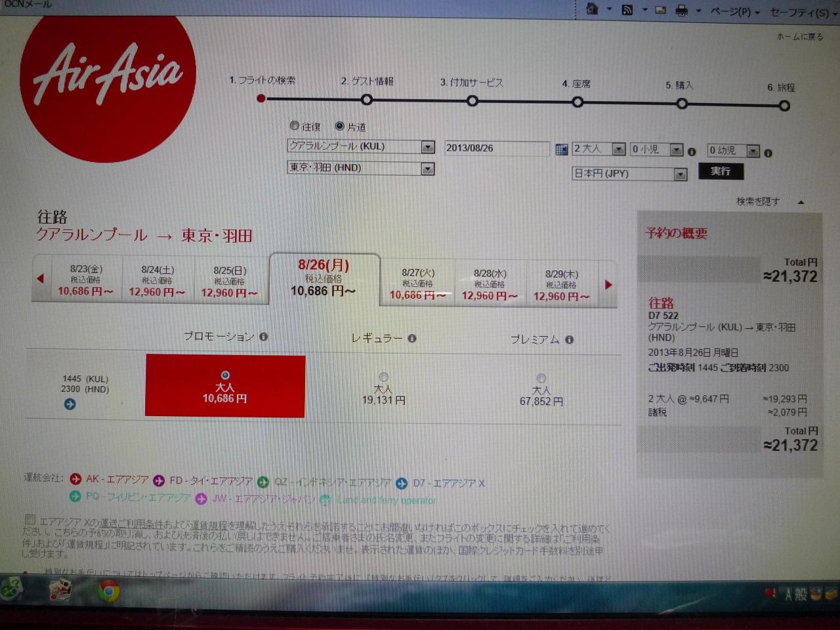Click the ホームに戻る link
Screen dimensions: 840x630
click(x=799, y=37)
